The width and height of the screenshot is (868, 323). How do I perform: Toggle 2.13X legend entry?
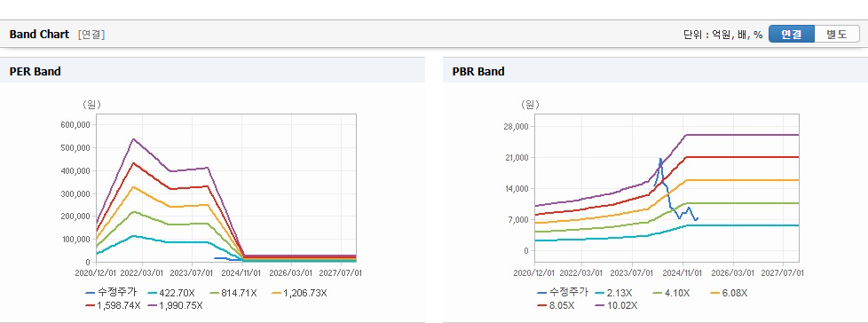(612, 293)
